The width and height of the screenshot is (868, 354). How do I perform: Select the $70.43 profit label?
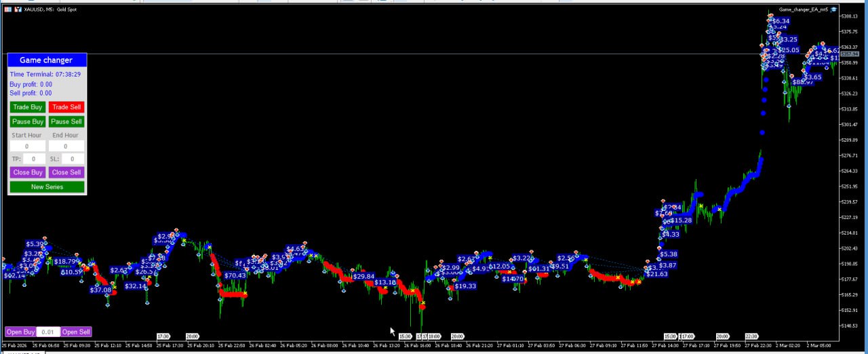[235, 275]
